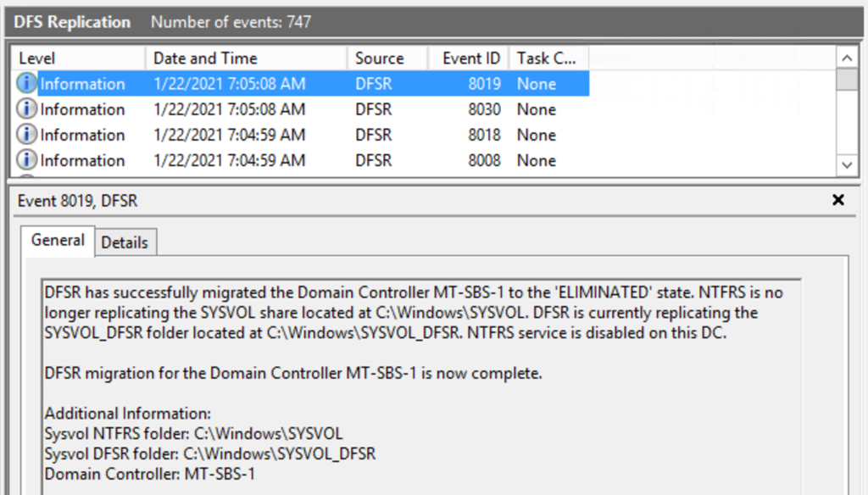Sort events by the Level column header
This screenshot has width=868, height=495.
tap(76, 58)
